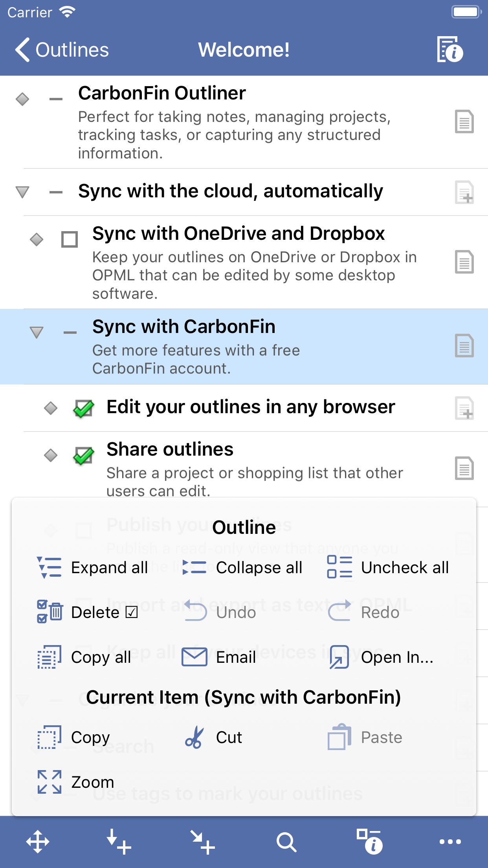Viewport: 488px width, 868px height.
Task: Select Copy all in the popup
Action: point(84,657)
